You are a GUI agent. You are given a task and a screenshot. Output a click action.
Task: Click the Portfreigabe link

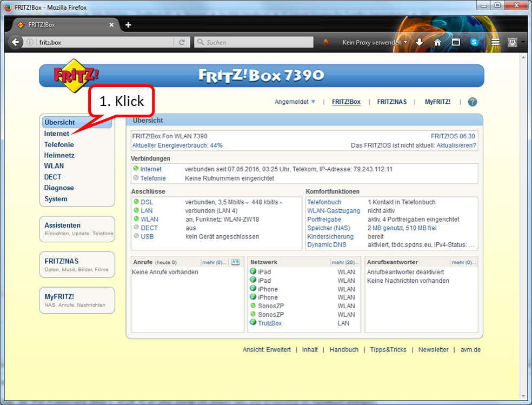click(324, 220)
